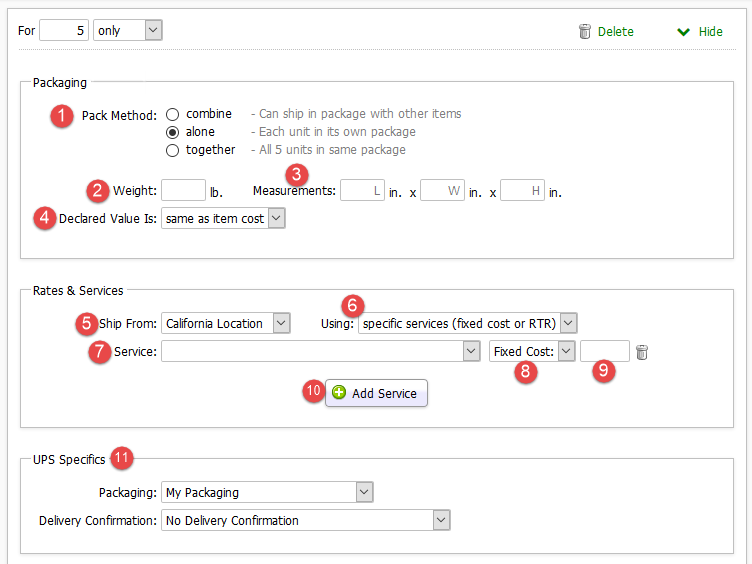This screenshot has width=752, height=564.
Task: Choose the alone pack method option
Action: (x=173, y=132)
